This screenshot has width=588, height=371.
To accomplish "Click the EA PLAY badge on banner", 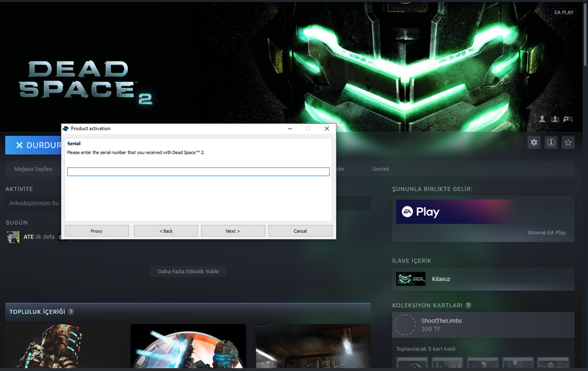I will (564, 12).
